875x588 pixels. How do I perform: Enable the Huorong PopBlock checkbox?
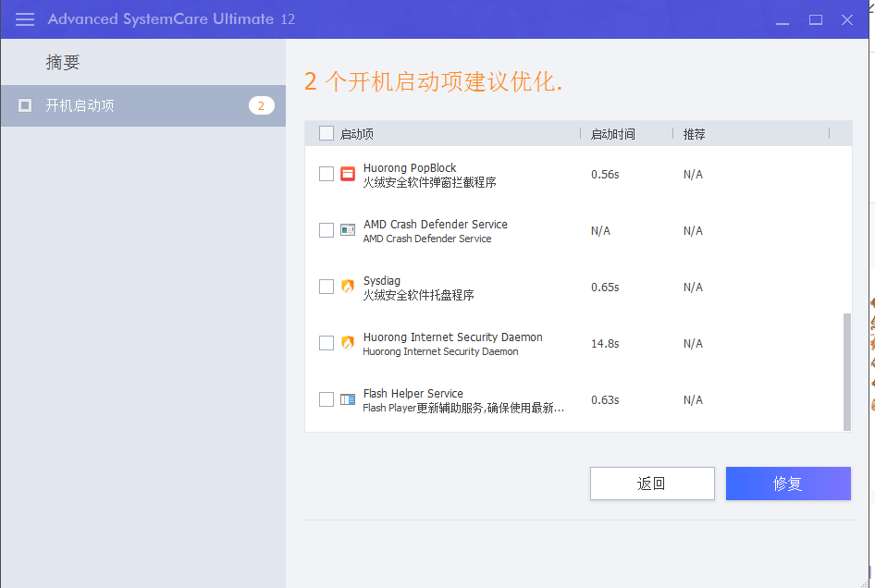pos(326,174)
